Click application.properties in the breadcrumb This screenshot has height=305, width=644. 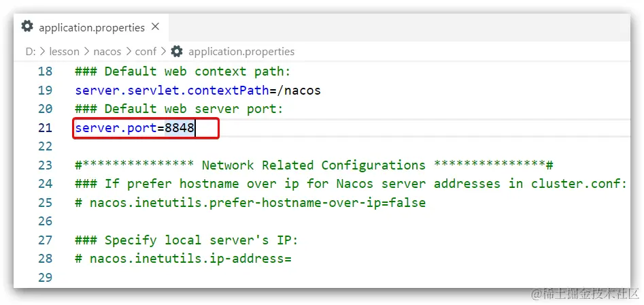coord(241,52)
